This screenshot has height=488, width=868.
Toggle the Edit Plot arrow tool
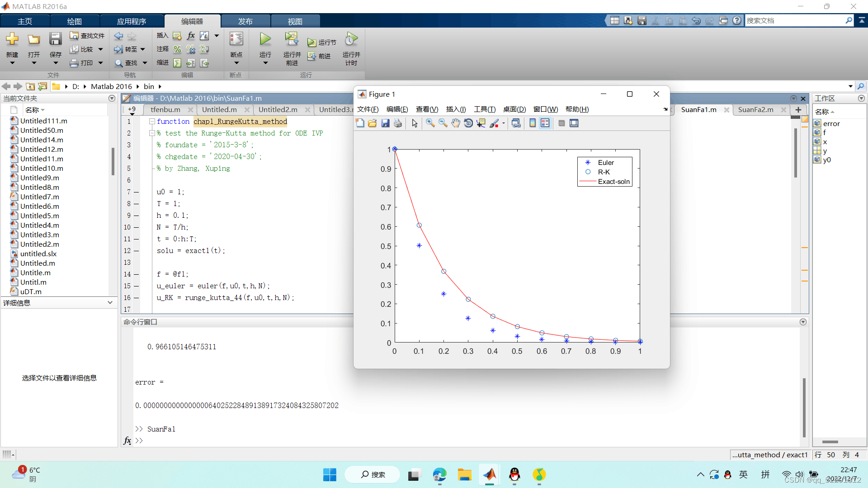click(x=415, y=123)
